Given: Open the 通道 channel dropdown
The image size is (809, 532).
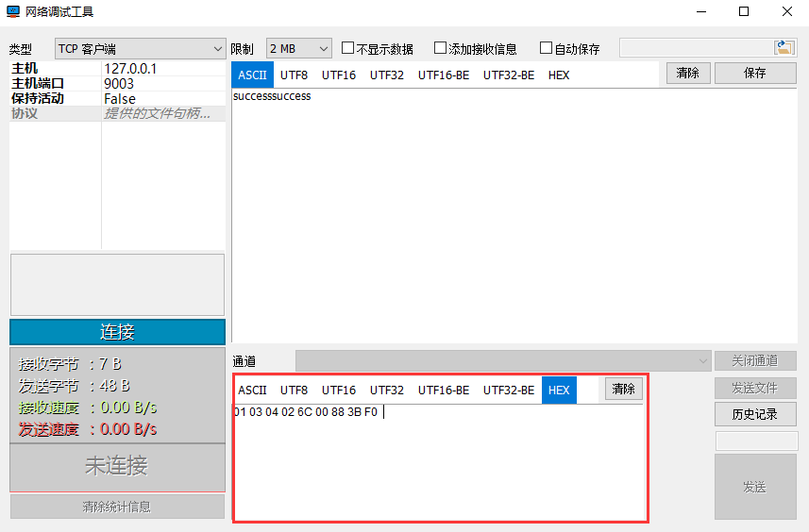Looking at the screenshot, I should pos(503,360).
